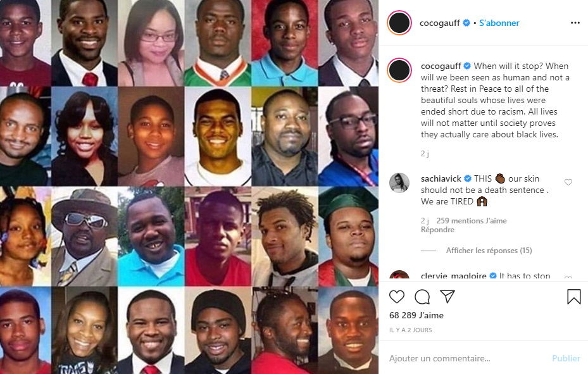Click cocogauff's header profile avatar

coord(399,23)
